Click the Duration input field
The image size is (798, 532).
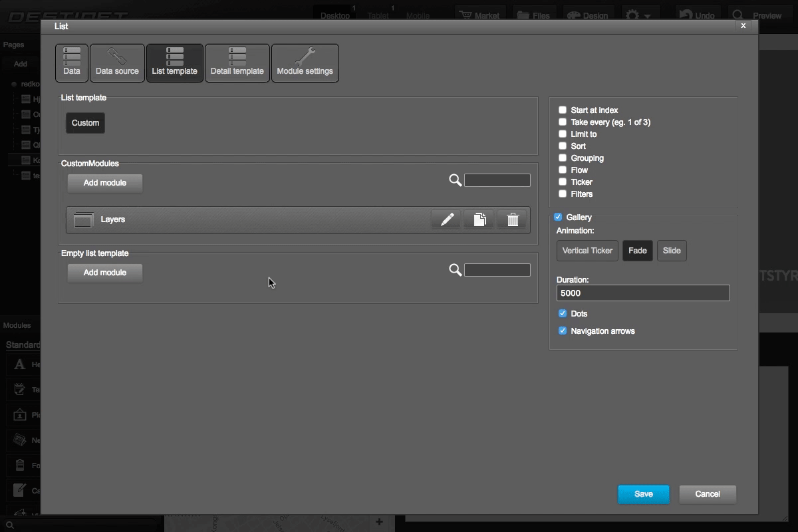(642, 293)
